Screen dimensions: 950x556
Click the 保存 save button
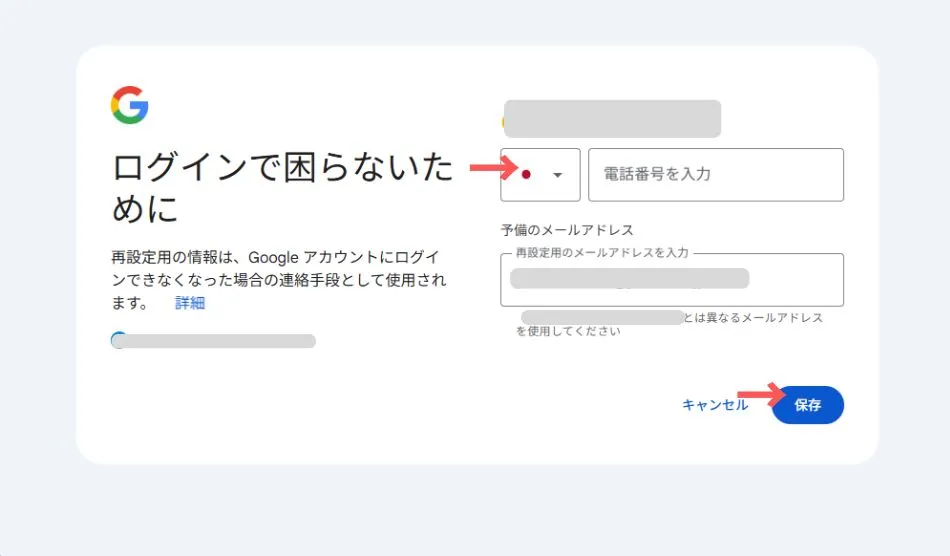click(808, 405)
